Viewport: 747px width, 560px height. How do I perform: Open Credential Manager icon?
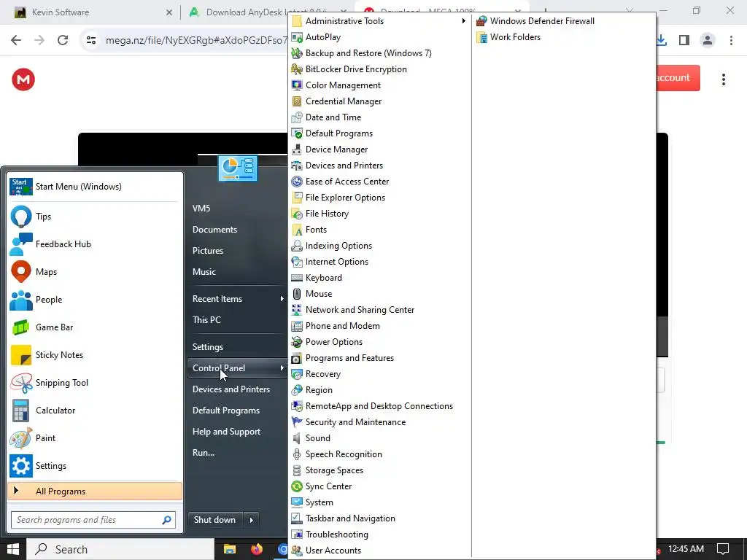point(297,101)
